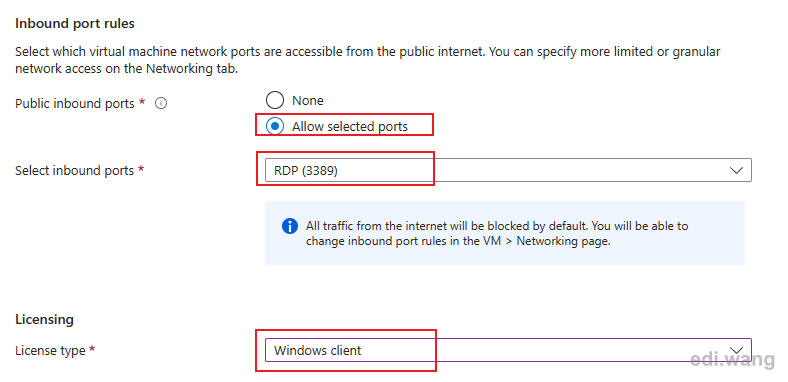This screenshot has height=382, width=788.
Task: Select the Allow selected ports radio button
Action: 275,127
